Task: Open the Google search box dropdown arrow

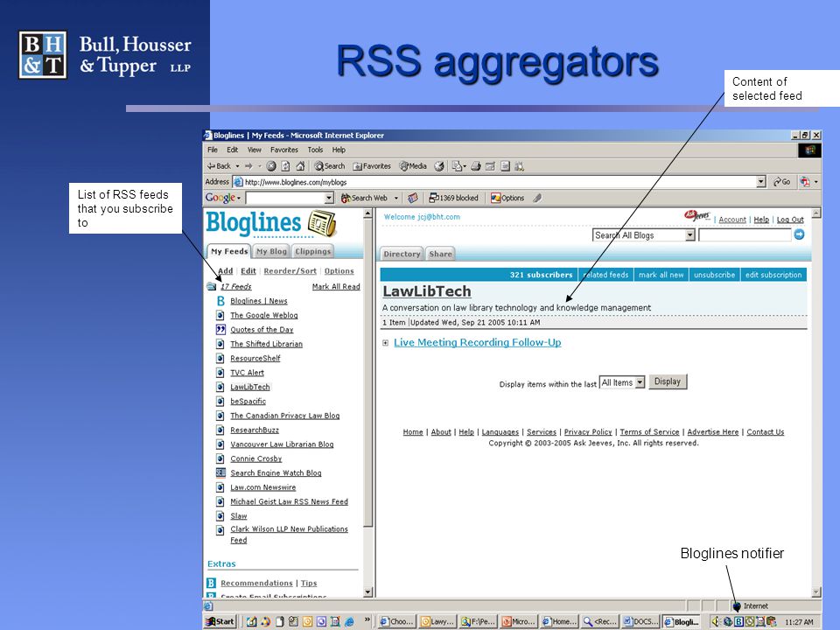Action: 329,198
